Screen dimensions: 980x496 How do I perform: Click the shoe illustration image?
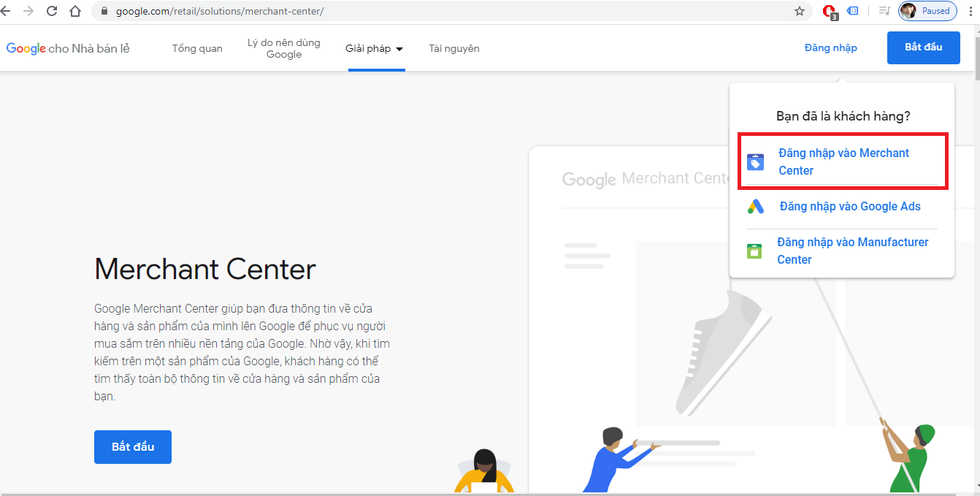[725, 354]
